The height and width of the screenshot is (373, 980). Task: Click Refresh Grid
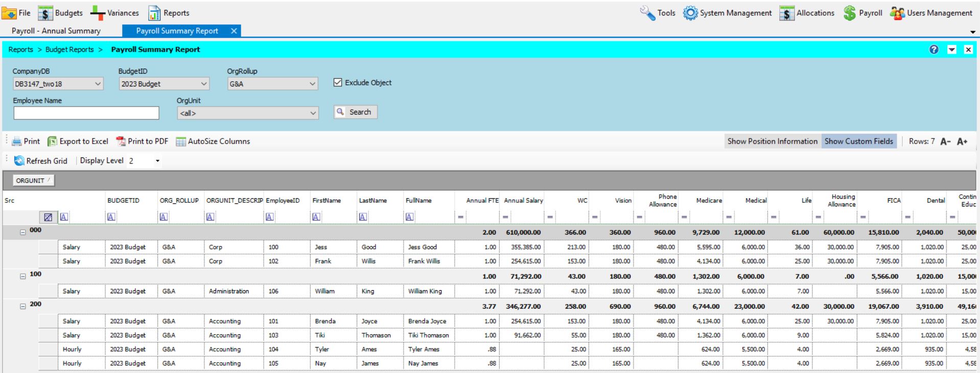[41, 161]
